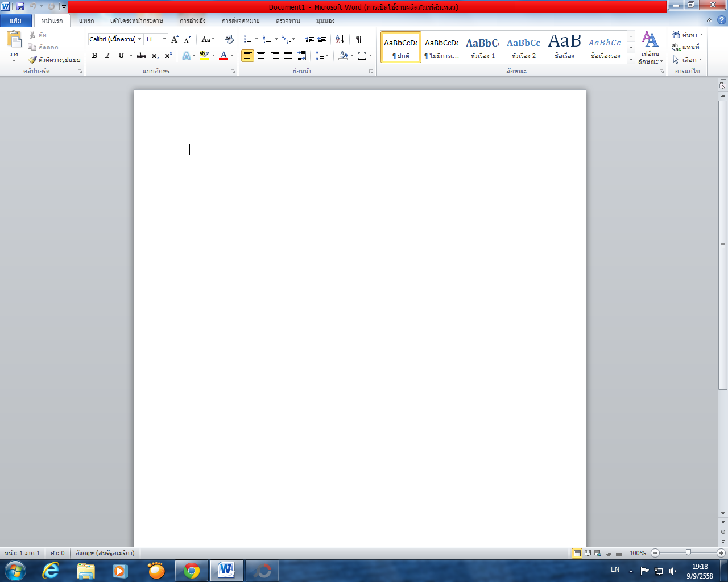This screenshot has width=728, height=582.
Task: Open Internet Explorer from taskbar
Action: point(51,571)
